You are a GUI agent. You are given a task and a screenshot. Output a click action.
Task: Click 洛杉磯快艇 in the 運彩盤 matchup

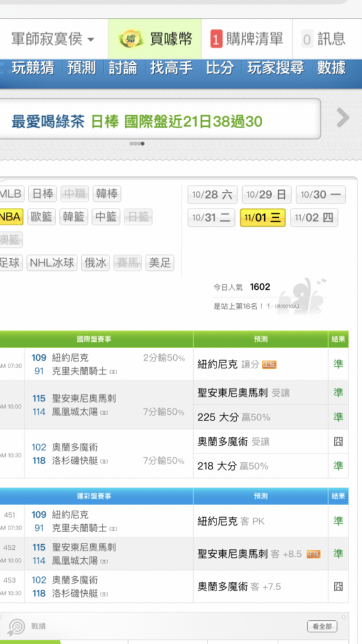(x=75, y=594)
